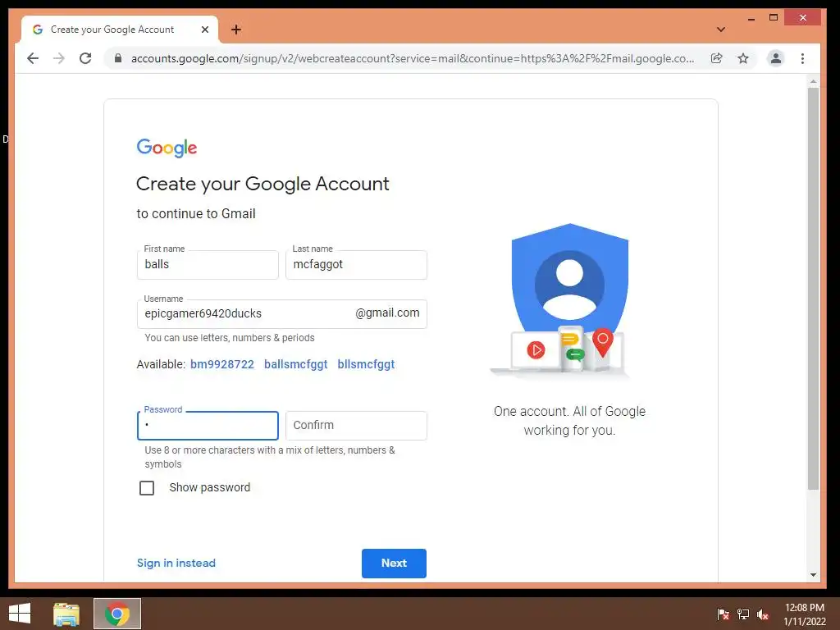The image size is (840, 630).
Task: Click the page vertical scrollbar thumb
Action: coord(813,288)
